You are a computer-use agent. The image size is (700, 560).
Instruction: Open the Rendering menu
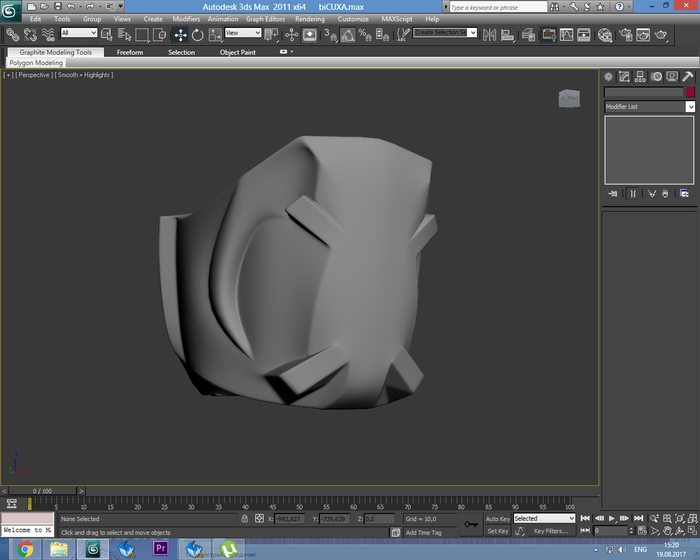(309, 19)
